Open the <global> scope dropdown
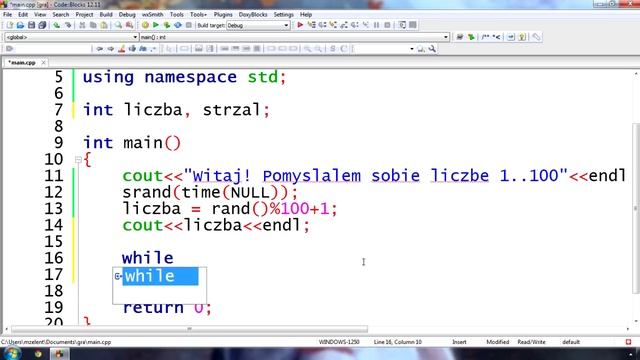Image resolution: width=640 pixels, height=360 pixels. (x=71, y=37)
